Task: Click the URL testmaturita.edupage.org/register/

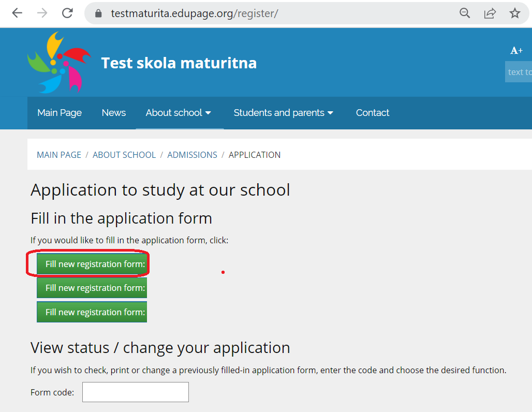Action: coord(195,13)
